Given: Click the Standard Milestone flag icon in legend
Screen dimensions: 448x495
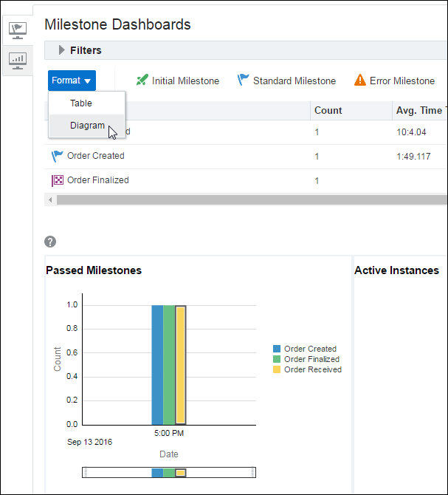Looking at the screenshot, I should click(x=243, y=80).
